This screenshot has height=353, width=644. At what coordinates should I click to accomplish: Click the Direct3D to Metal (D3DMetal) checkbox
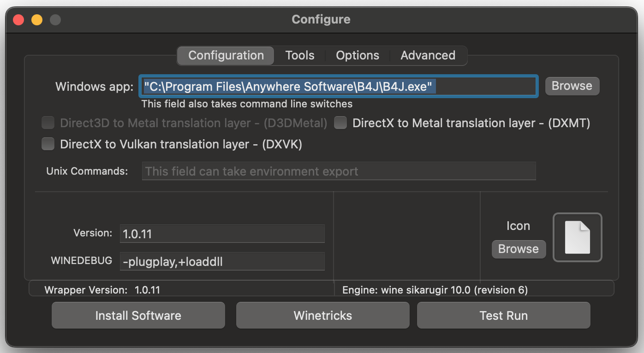point(48,123)
